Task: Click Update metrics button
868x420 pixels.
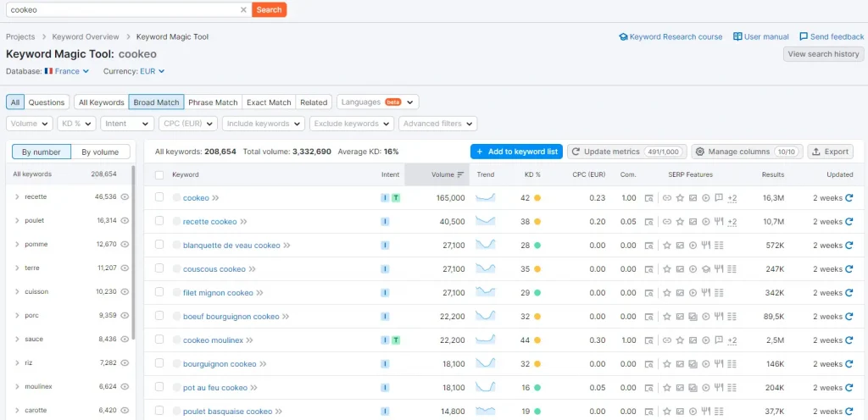Action: pos(627,152)
